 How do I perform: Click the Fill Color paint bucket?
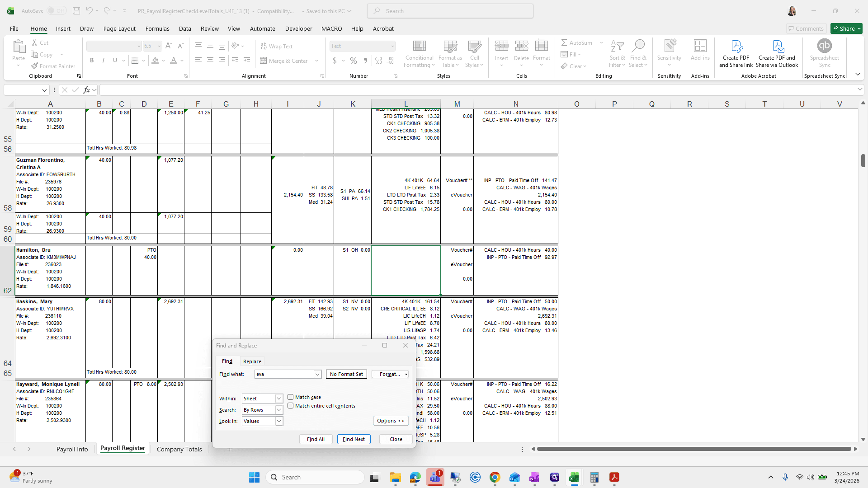point(155,61)
